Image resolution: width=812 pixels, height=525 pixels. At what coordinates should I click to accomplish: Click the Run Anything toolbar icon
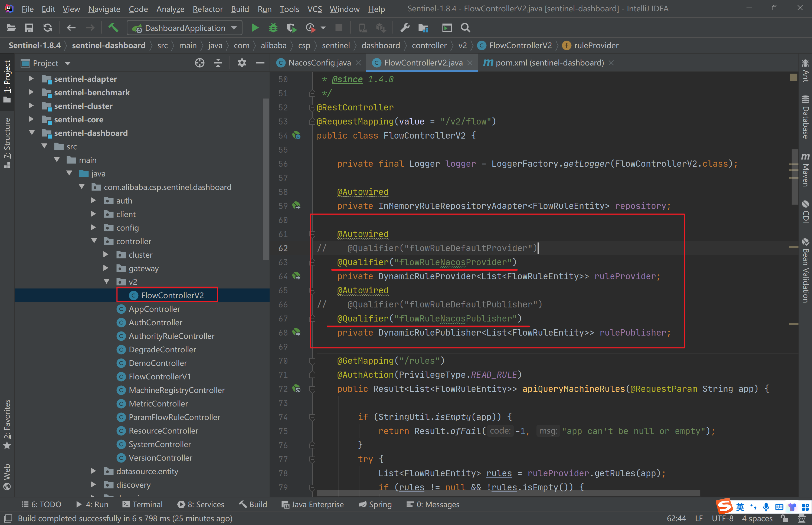(x=447, y=28)
